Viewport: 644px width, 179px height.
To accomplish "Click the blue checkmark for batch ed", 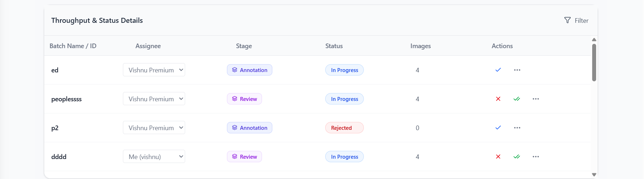I will point(498,70).
